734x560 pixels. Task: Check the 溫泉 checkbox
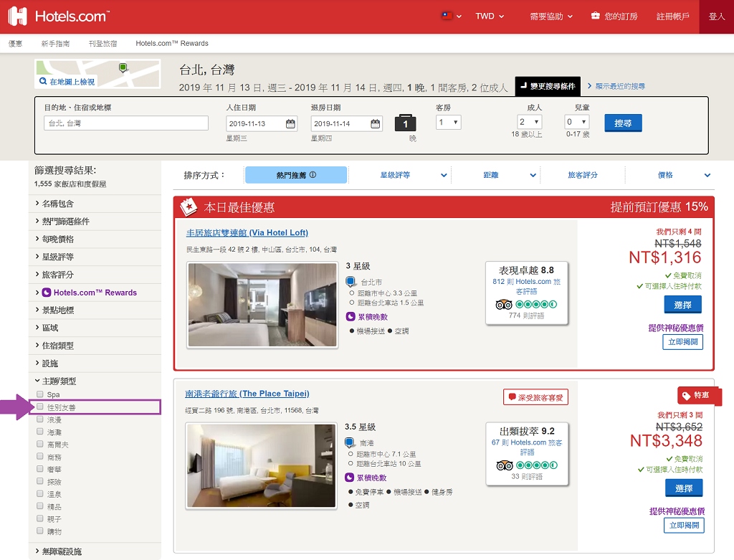pyautogui.click(x=40, y=493)
